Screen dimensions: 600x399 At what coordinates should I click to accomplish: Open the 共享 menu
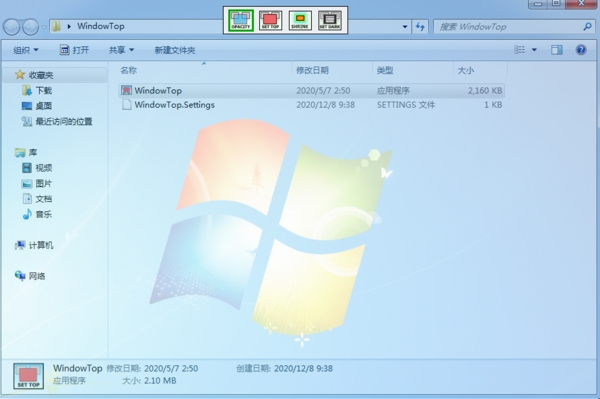pos(121,50)
